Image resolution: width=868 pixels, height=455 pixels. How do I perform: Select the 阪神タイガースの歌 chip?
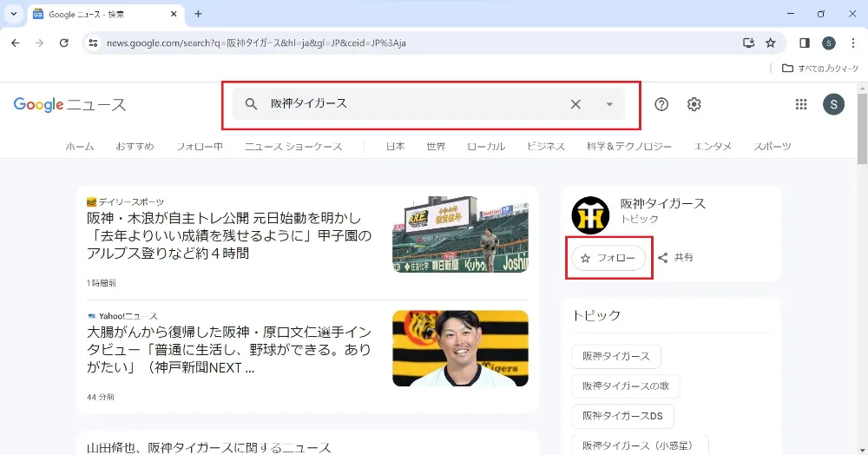(x=626, y=386)
